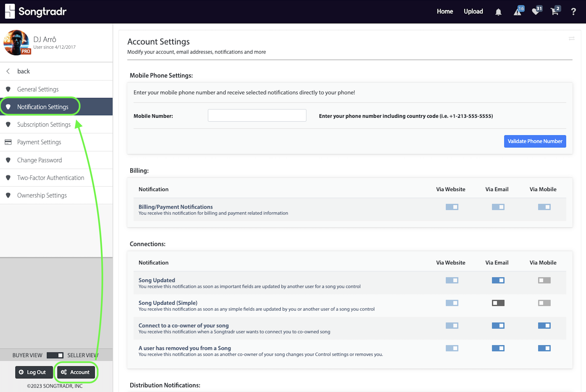Toggle removed from Song Via Mobile switch
This screenshot has height=392, width=586.
[544, 348]
